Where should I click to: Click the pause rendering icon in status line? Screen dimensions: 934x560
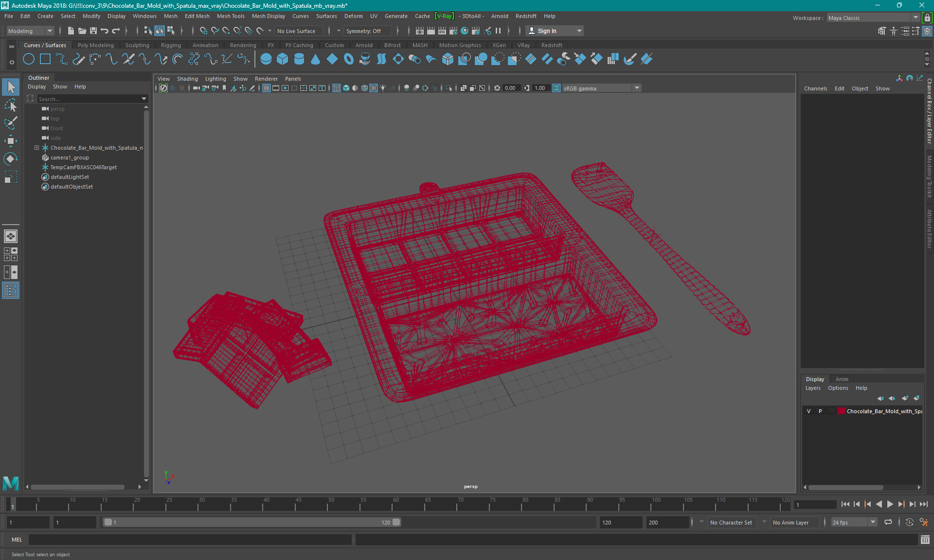(x=498, y=31)
